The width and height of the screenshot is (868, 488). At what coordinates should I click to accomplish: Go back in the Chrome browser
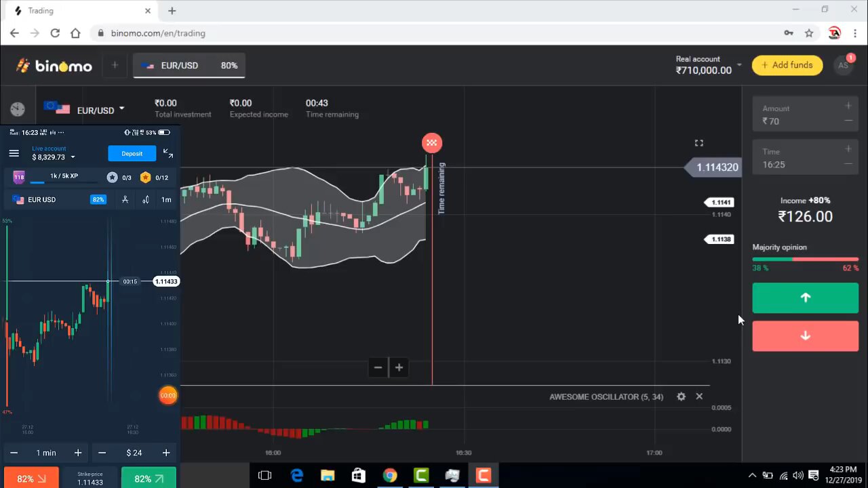[14, 33]
